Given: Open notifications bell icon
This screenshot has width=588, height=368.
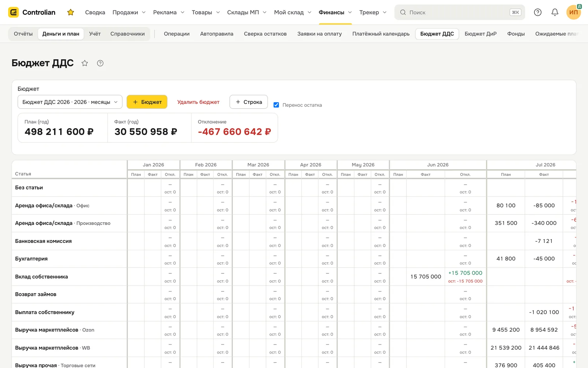Looking at the screenshot, I should click(555, 13).
